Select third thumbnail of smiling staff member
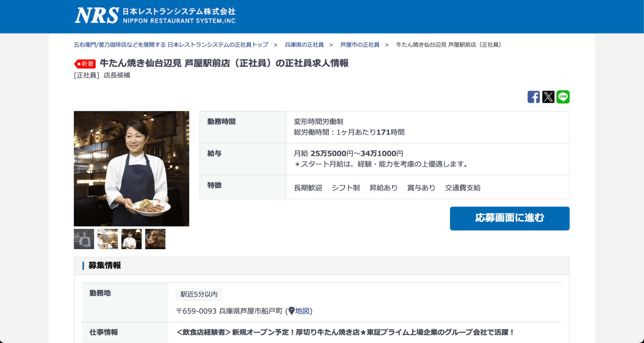 pos(131,239)
